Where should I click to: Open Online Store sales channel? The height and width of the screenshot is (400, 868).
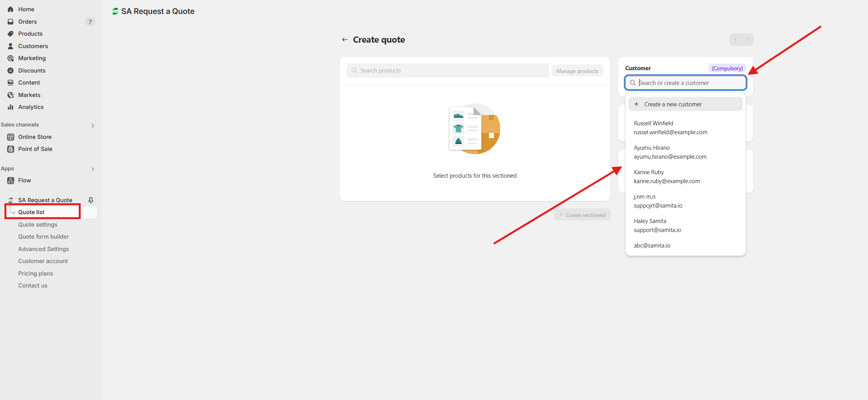coord(35,137)
